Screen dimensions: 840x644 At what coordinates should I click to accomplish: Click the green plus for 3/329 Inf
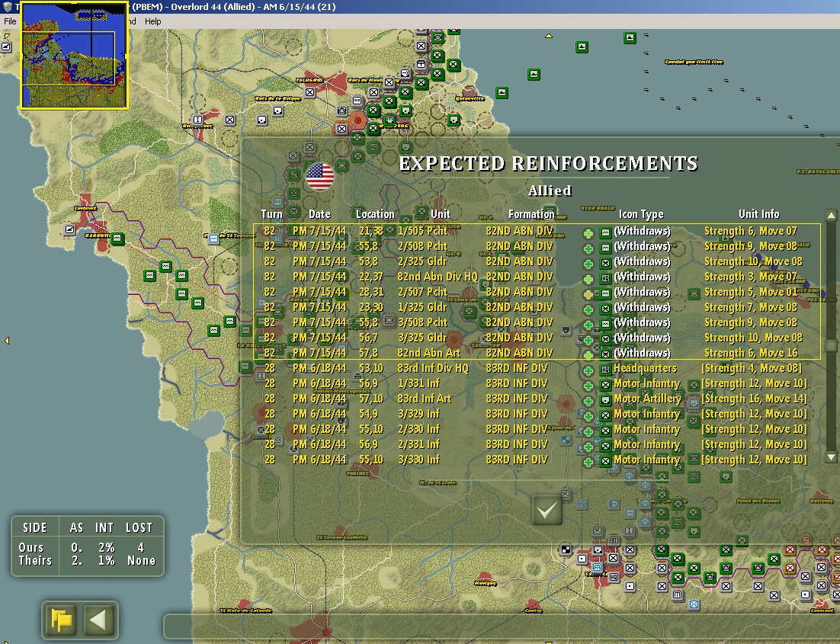(x=588, y=416)
